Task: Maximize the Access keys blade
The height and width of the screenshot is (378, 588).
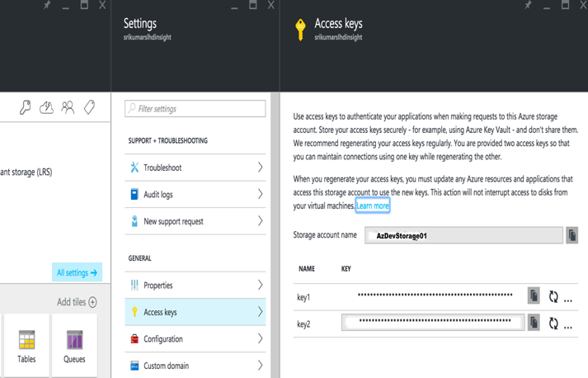Action: [x=565, y=5]
